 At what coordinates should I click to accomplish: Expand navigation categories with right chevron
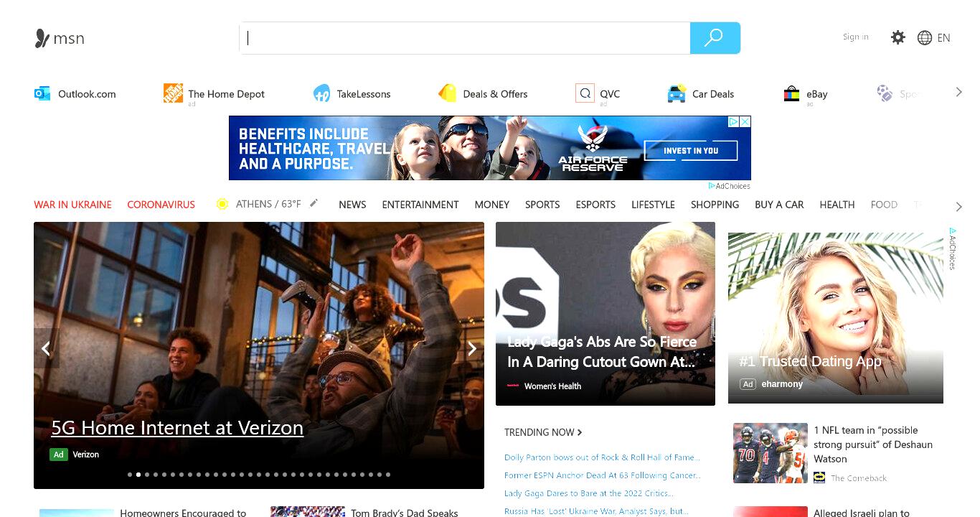pyautogui.click(x=959, y=207)
